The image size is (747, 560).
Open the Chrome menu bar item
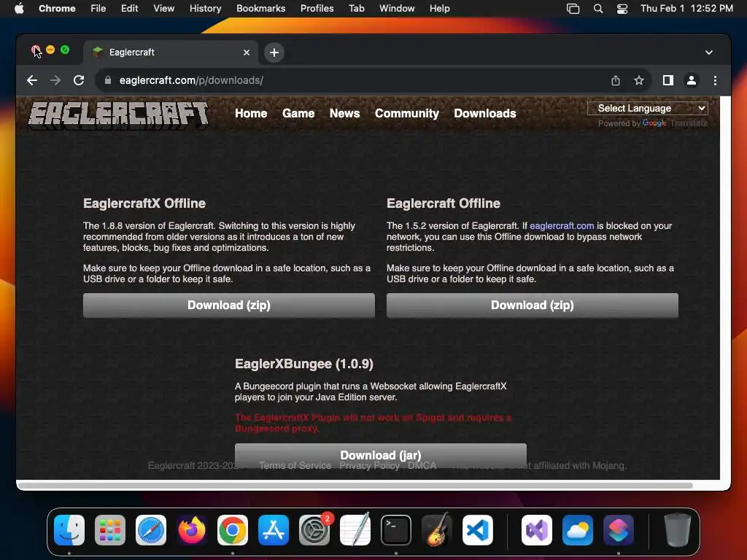(x=57, y=9)
